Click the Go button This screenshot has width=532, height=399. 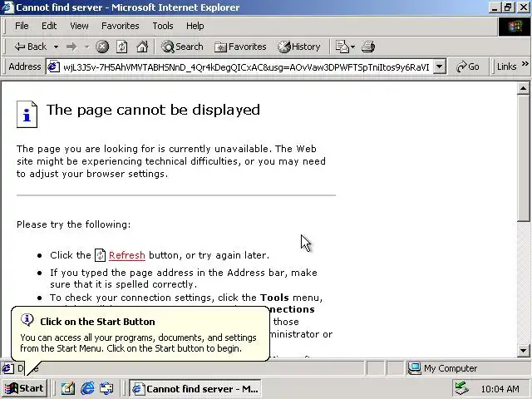point(468,66)
